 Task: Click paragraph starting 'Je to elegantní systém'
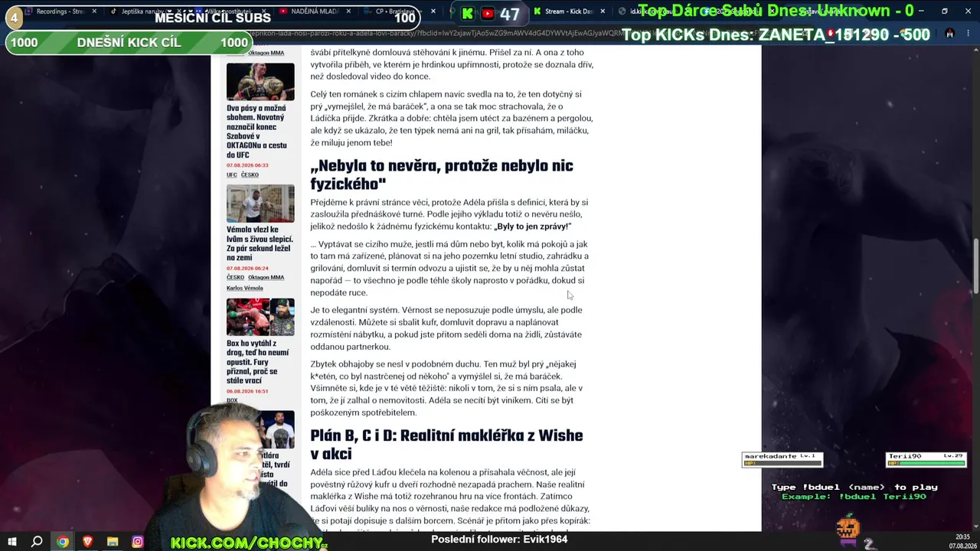pos(446,328)
